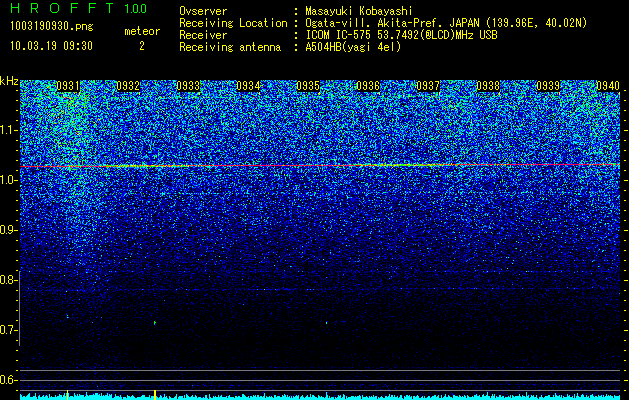This screenshot has height=400, width=629.
Task: Select the A504HB(yagi 4el) antenna value
Action: point(353,47)
